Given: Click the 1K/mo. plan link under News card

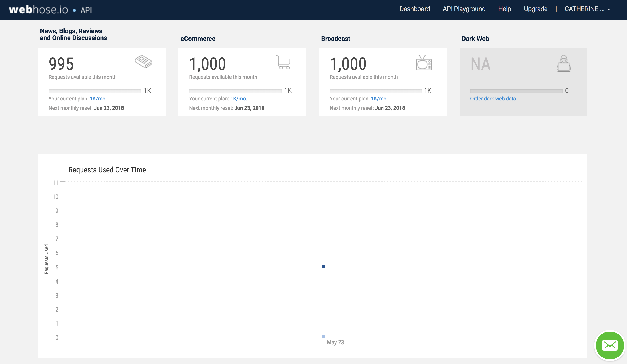Looking at the screenshot, I should [x=98, y=99].
